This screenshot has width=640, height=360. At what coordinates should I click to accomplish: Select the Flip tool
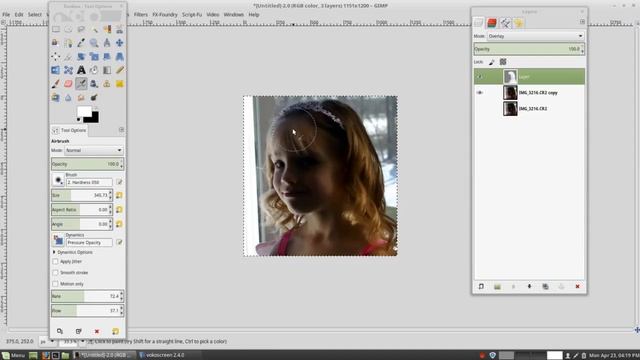pyautogui.click(x=55, y=70)
